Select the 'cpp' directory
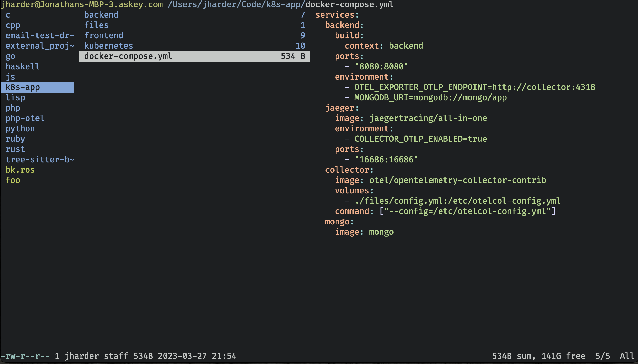 tap(13, 25)
